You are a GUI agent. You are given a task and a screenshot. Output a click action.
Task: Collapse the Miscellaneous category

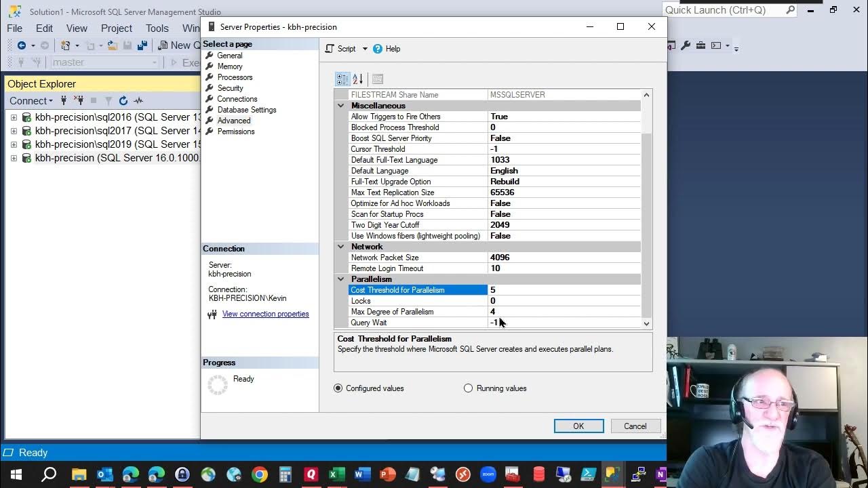(341, 106)
